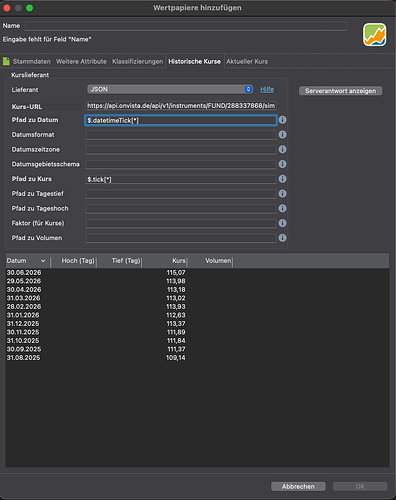The height and width of the screenshot is (500, 396).
Task: Click the green document icon by Stammdaten
Action: 6,61
